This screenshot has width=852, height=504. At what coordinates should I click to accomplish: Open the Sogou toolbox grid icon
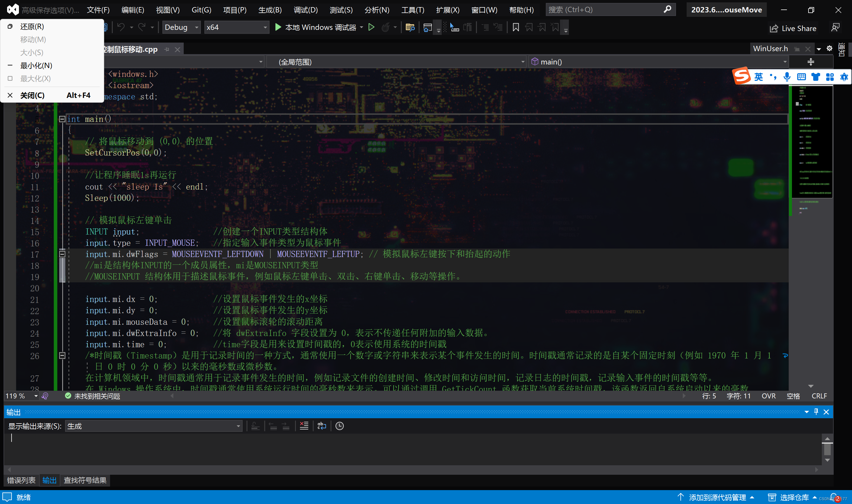830,77
